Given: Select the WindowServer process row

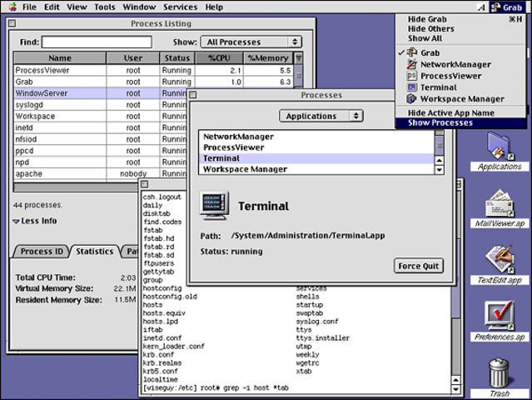Looking at the screenshot, I should pos(101,93).
